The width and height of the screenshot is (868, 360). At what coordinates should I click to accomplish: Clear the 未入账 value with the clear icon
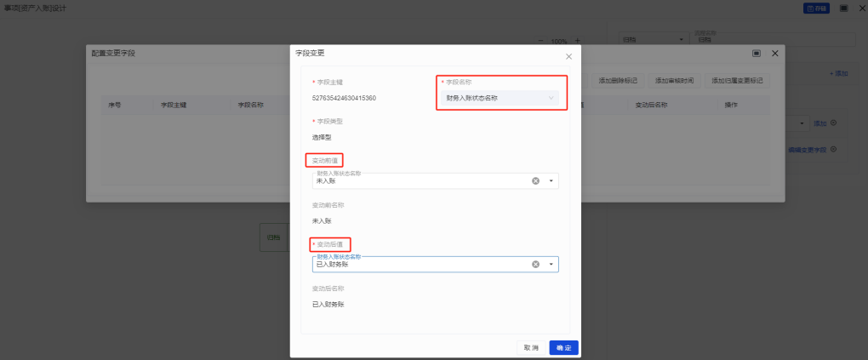pos(536,180)
